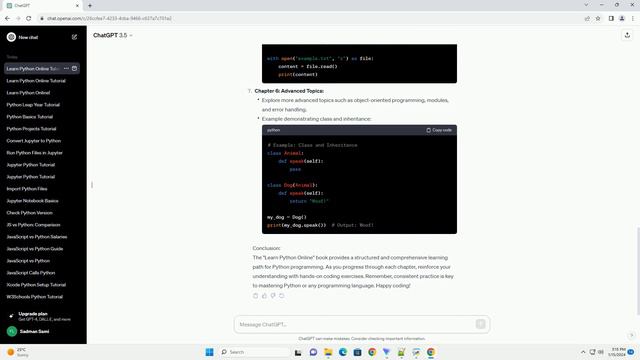640x360 pixels.
Task: Open the Run Python Files in Jupyter chat
Action: point(34,153)
